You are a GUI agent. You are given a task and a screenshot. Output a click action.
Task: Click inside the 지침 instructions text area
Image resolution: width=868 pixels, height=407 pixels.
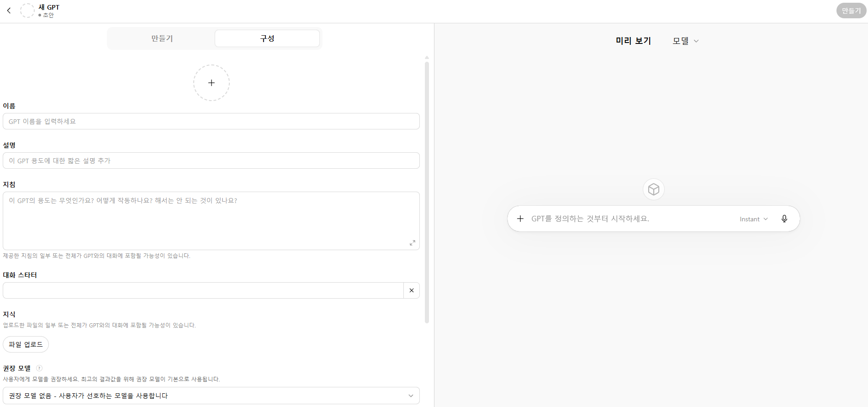tap(211, 221)
